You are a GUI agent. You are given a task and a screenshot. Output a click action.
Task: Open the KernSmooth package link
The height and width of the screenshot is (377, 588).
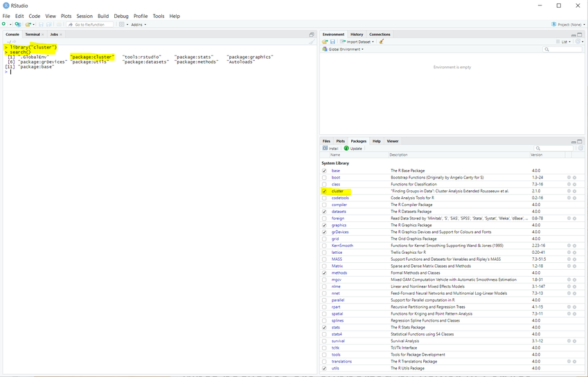[x=342, y=246]
